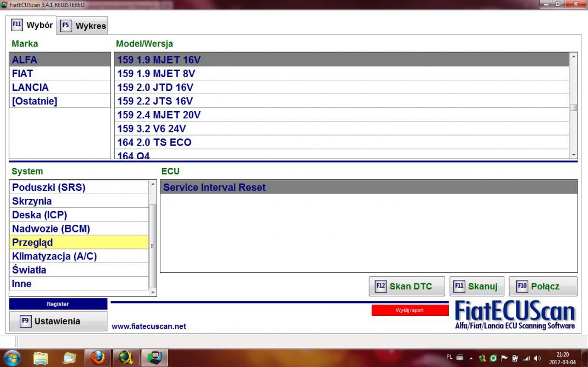Select FIAT in the Marka list
Image resolution: width=588 pixels, height=367 pixels.
point(60,73)
